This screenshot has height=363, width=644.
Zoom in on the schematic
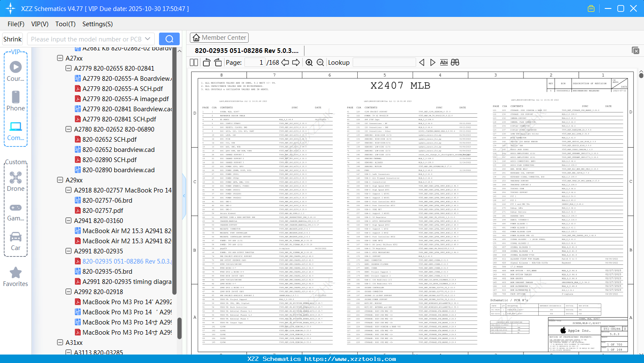[x=309, y=63]
